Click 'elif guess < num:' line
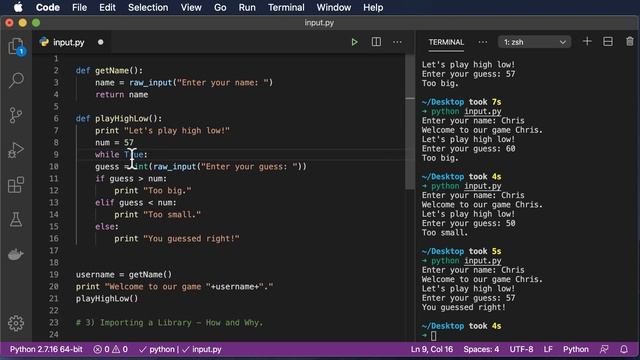This screenshot has height=360, width=640. (136, 202)
